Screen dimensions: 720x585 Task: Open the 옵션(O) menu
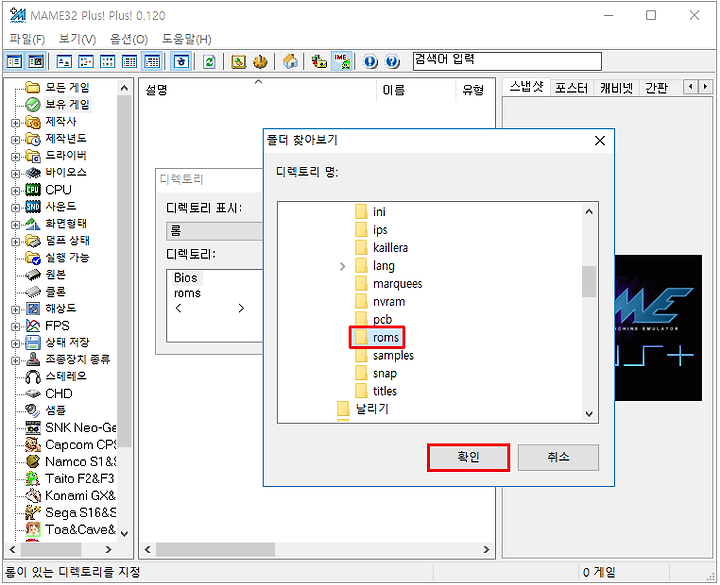click(129, 39)
